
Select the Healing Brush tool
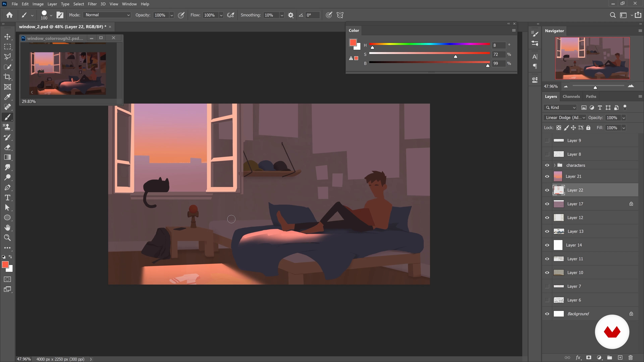point(8,107)
